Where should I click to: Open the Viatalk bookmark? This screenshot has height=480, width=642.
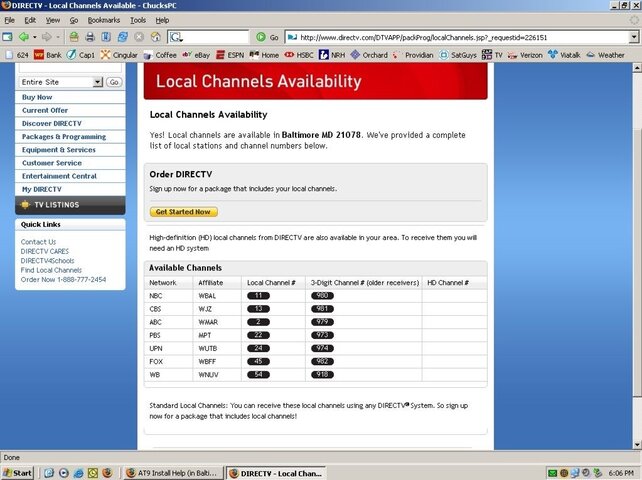click(x=564, y=55)
